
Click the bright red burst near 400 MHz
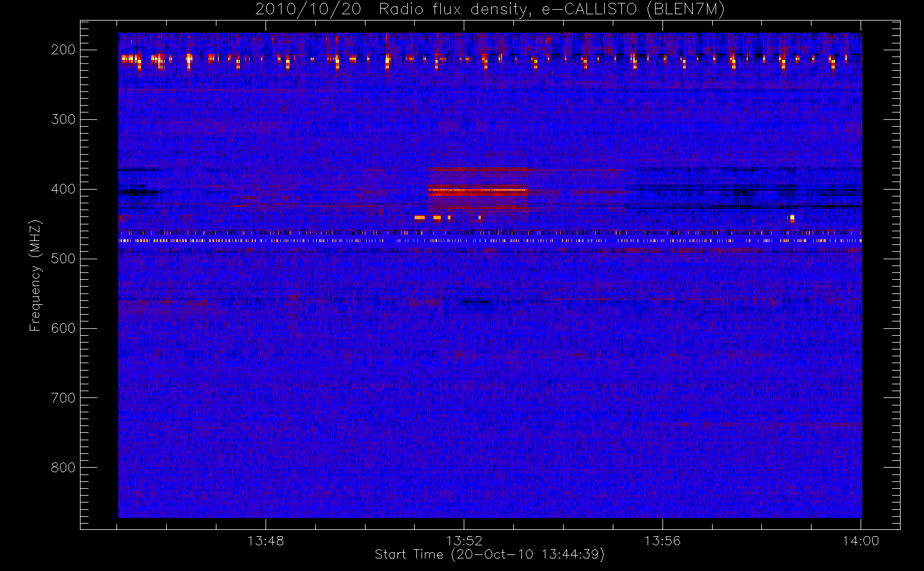(x=477, y=192)
